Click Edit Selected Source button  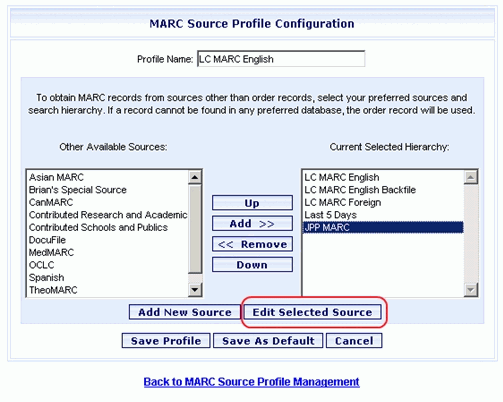pos(312,312)
